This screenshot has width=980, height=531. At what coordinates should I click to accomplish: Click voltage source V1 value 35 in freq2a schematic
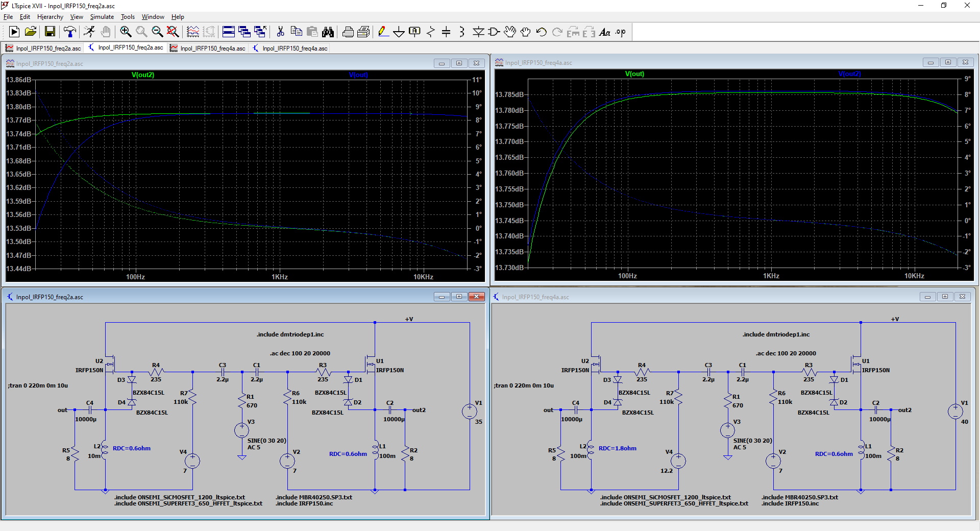[x=478, y=422]
